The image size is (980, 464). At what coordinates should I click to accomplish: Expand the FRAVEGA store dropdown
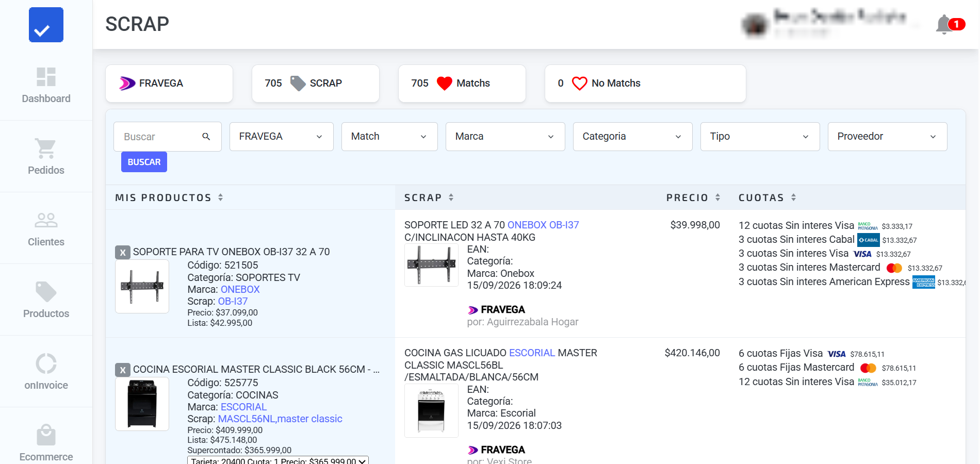tap(282, 137)
